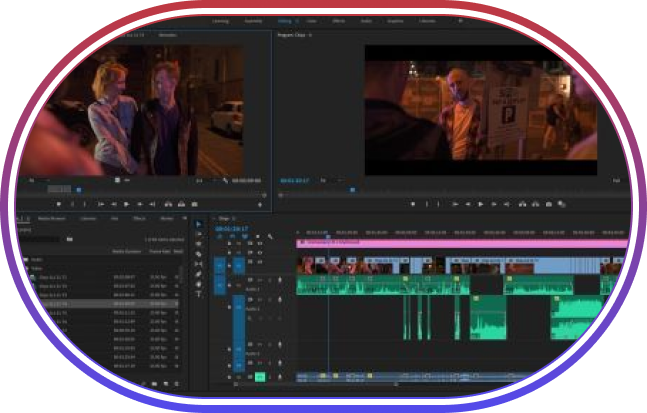
Task: Go to In point in Program monitor
Action: pos(455,204)
